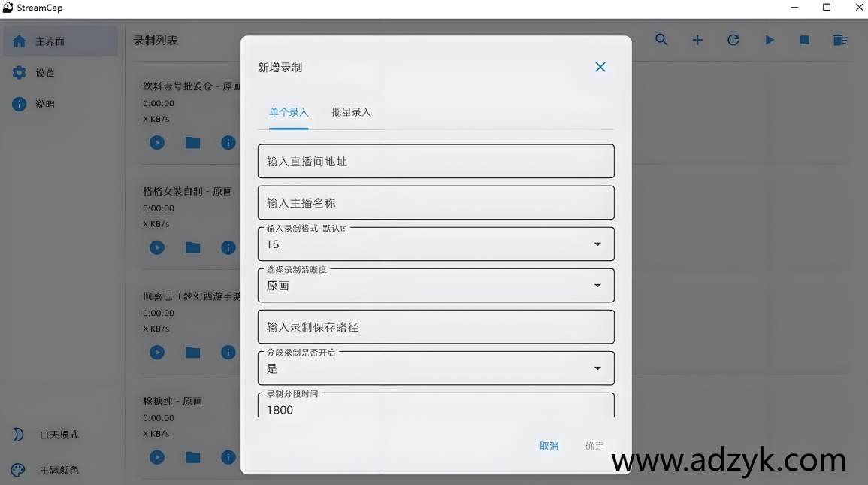
Task: Click the 主题颜色 palette icon
Action: (18, 470)
